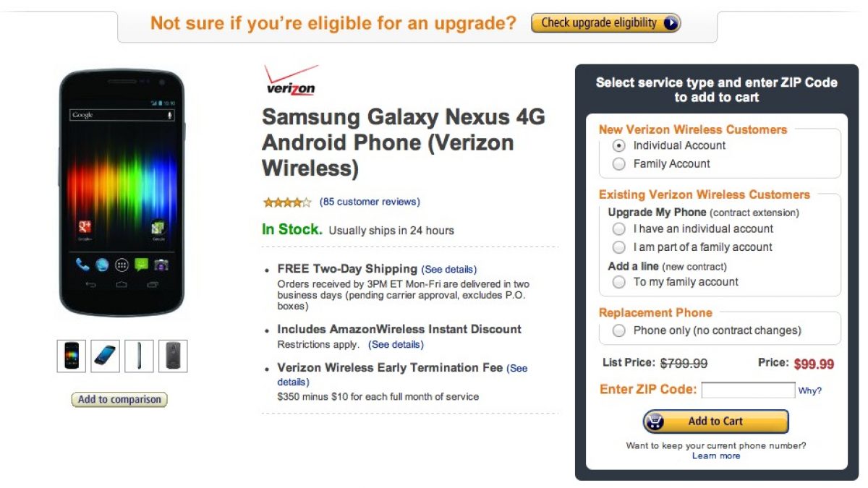Select the side profile phone thumbnail

[139, 356]
